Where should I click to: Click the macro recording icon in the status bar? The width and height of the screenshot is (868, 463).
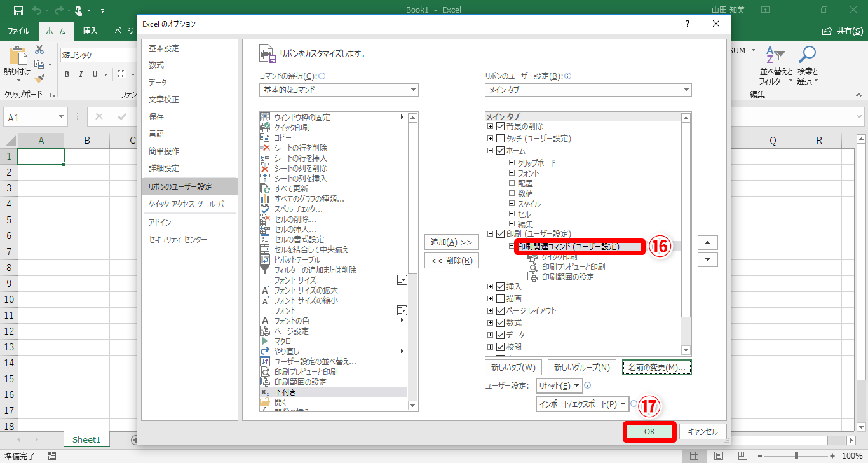pyautogui.click(x=52, y=455)
